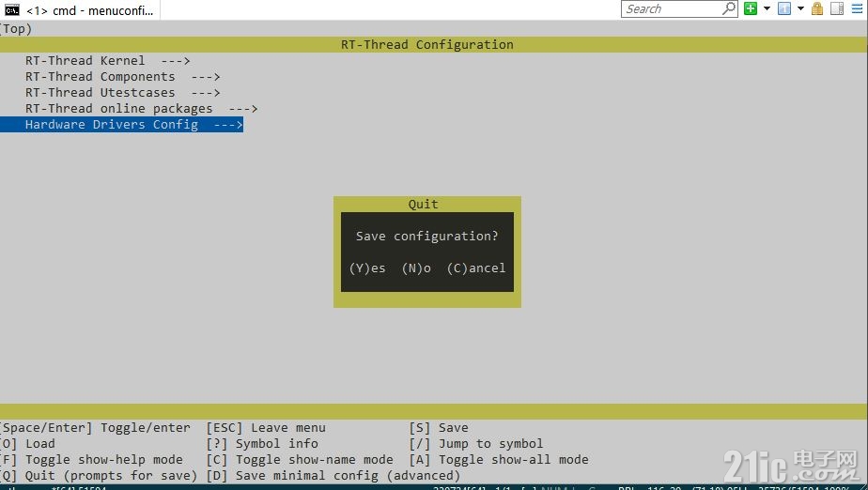Viewport: 868px width, 490px height.
Task: Click the [/] Jump to symbol hint
Action: [x=476, y=444]
